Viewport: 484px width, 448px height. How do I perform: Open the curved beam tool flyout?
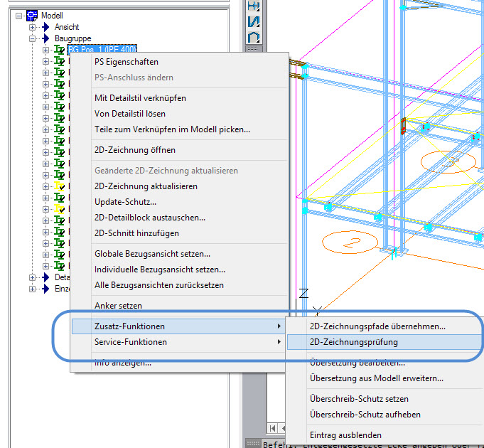(x=254, y=38)
